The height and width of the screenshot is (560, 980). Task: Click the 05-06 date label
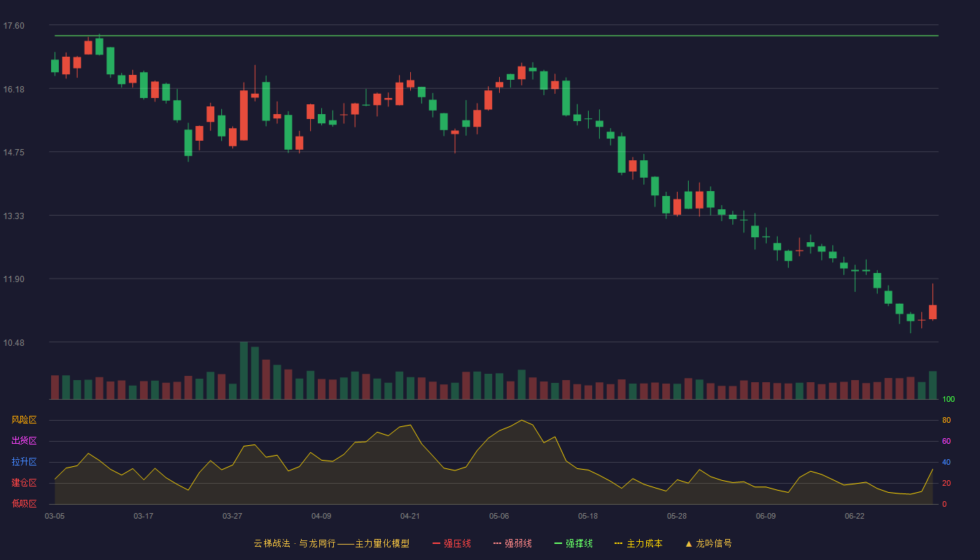click(x=499, y=516)
